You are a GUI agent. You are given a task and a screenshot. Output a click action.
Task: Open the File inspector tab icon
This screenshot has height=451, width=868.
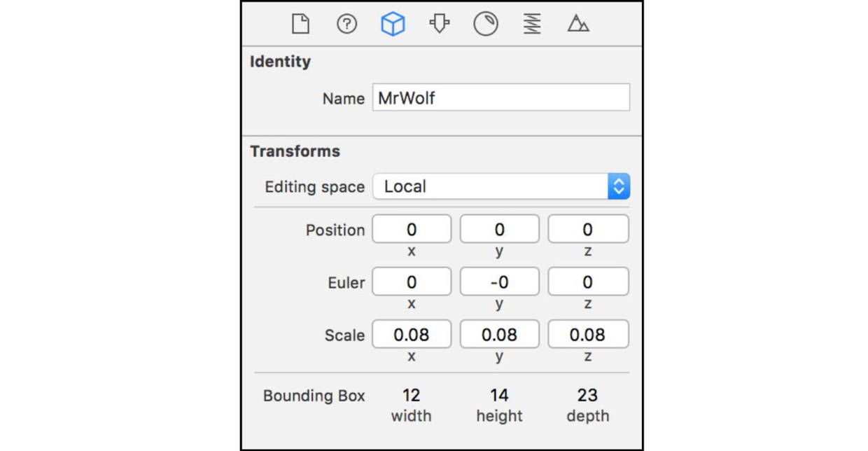pyautogui.click(x=300, y=24)
